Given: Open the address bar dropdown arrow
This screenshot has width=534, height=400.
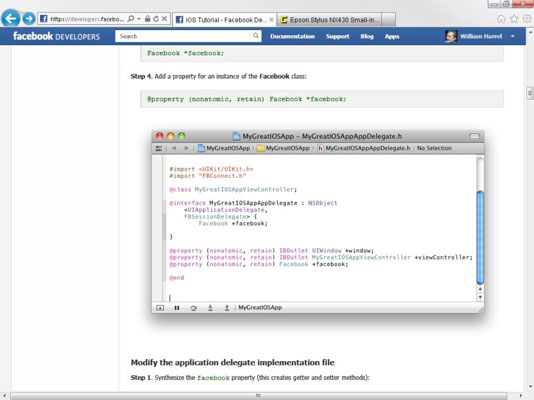Looking at the screenshot, I should coord(139,19).
